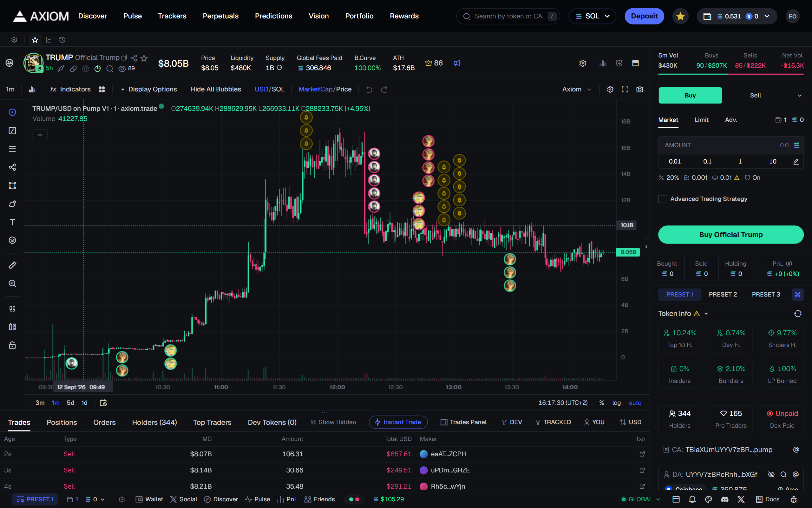The height and width of the screenshot is (508, 812).
Task: Switch trade amounts USD toggle
Action: tap(630, 422)
